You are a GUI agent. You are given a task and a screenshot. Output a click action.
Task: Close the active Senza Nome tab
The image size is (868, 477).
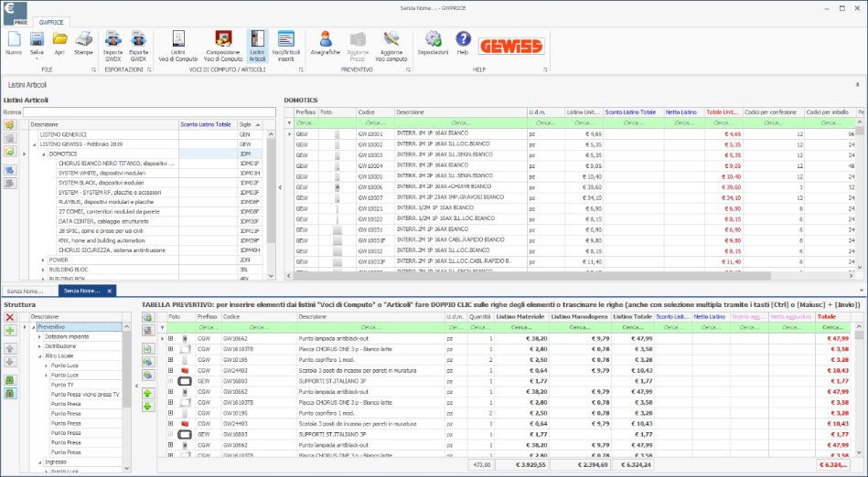[x=110, y=291]
